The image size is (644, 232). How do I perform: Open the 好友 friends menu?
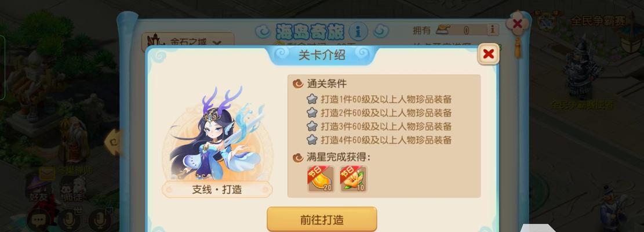38,190
